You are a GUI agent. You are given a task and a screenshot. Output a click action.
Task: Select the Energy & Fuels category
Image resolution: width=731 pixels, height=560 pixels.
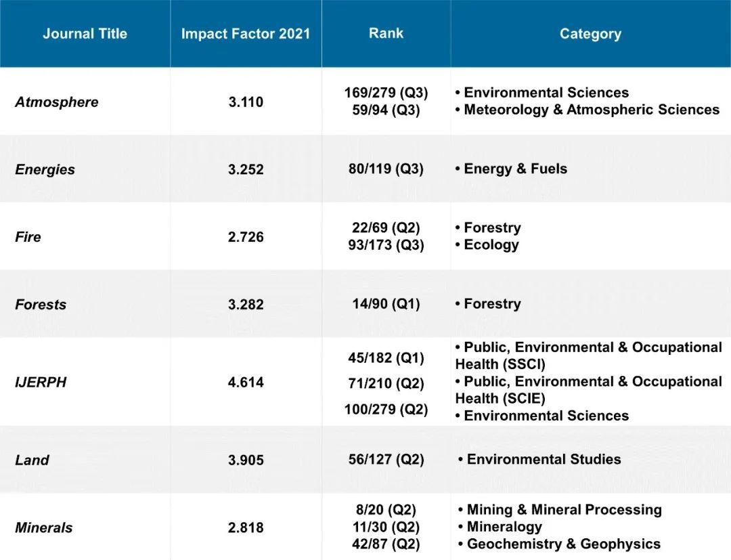515,169
